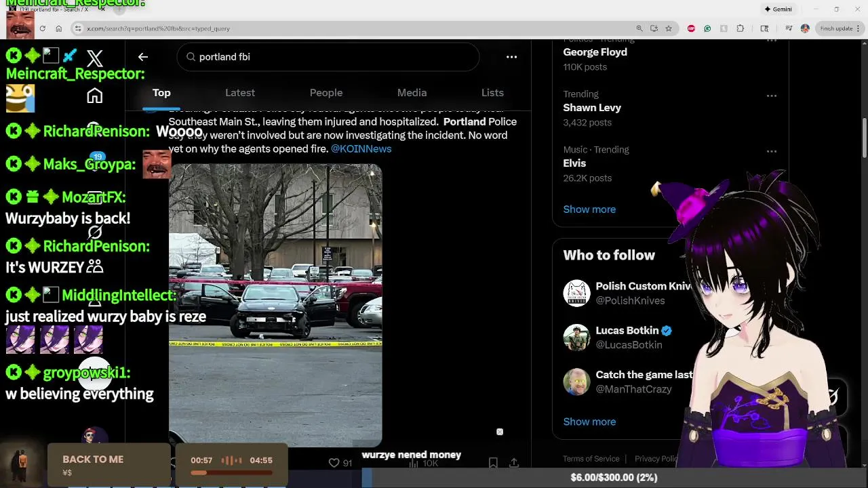Open the browser home page button
The width and height of the screenshot is (868, 488).
(x=59, y=28)
